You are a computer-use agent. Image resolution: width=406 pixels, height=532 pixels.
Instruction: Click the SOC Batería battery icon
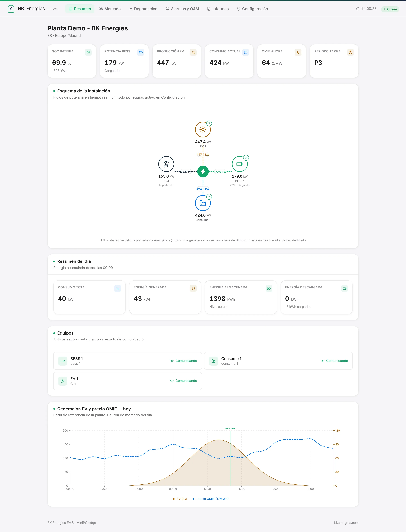click(88, 52)
